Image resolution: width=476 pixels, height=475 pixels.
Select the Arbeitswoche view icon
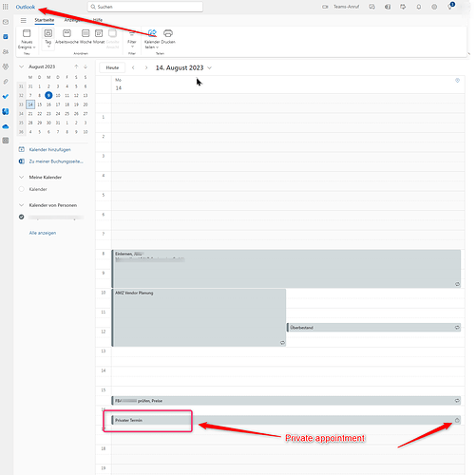pos(67,33)
